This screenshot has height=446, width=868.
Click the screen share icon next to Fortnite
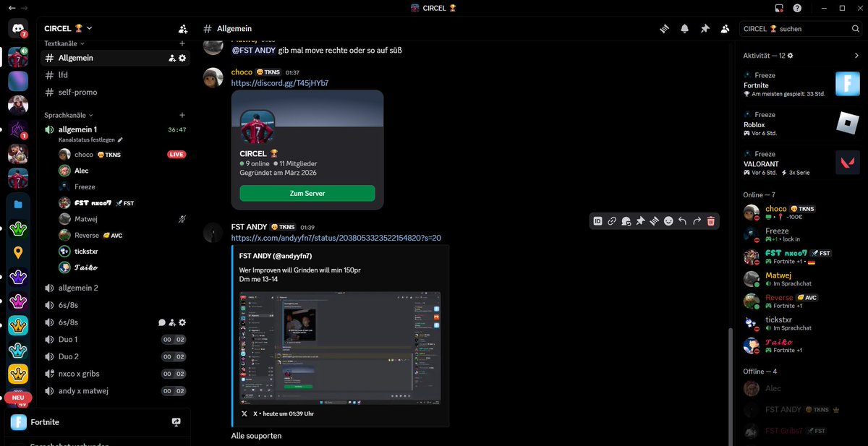coord(176,422)
